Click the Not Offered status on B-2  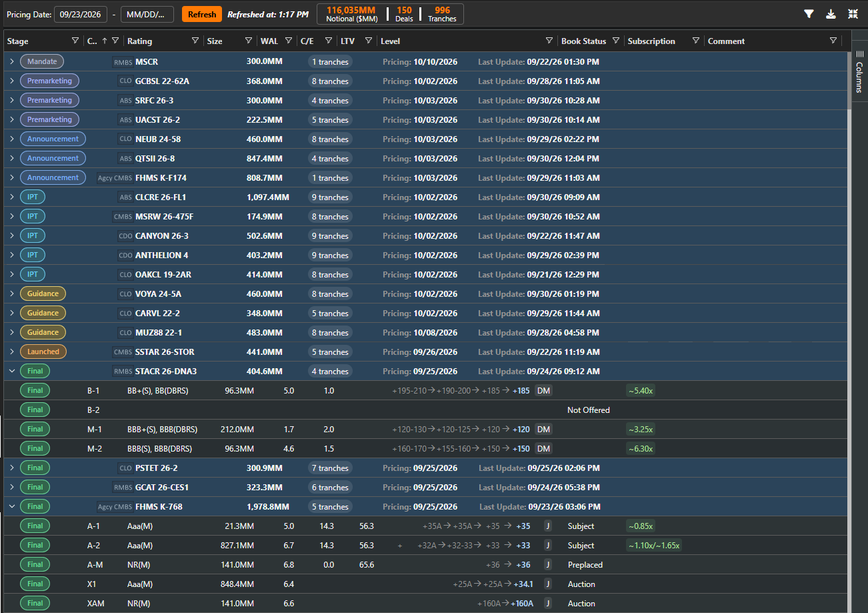point(589,410)
